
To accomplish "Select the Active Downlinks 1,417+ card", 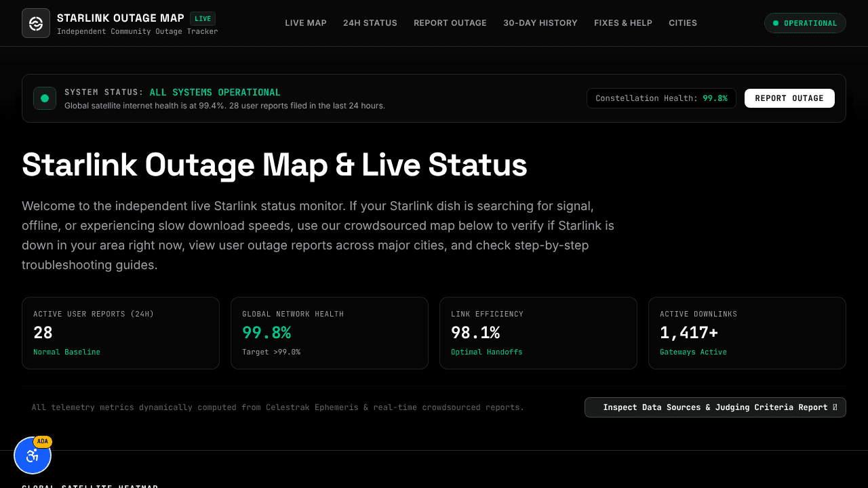I will (x=747, y=333).
